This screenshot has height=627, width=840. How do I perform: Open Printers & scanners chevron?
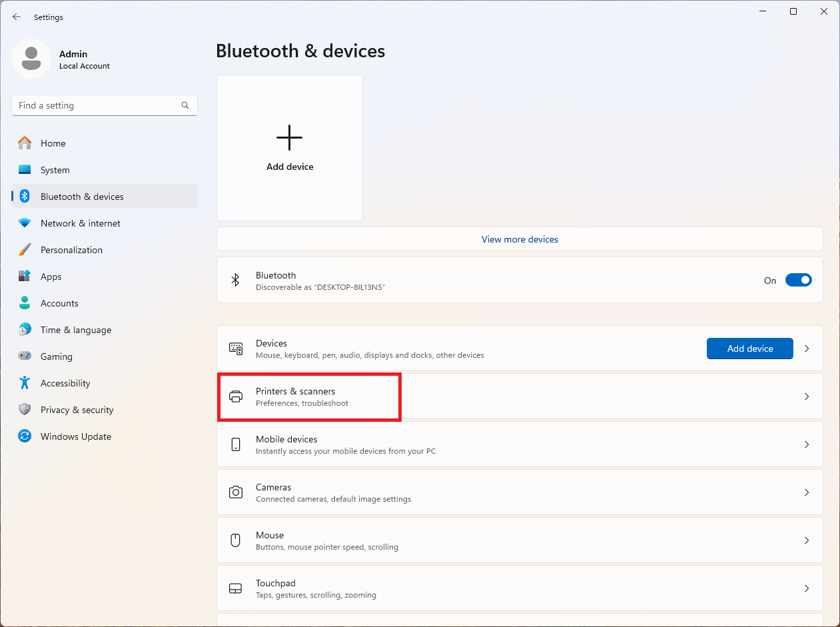(x=807, y=396)
